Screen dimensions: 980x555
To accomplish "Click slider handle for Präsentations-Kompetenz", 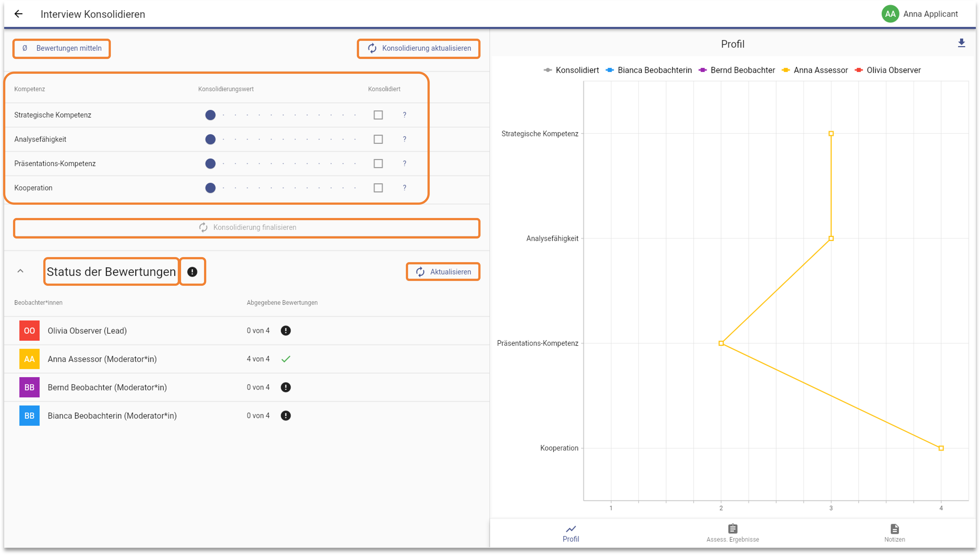I will [x=210, y=164].
